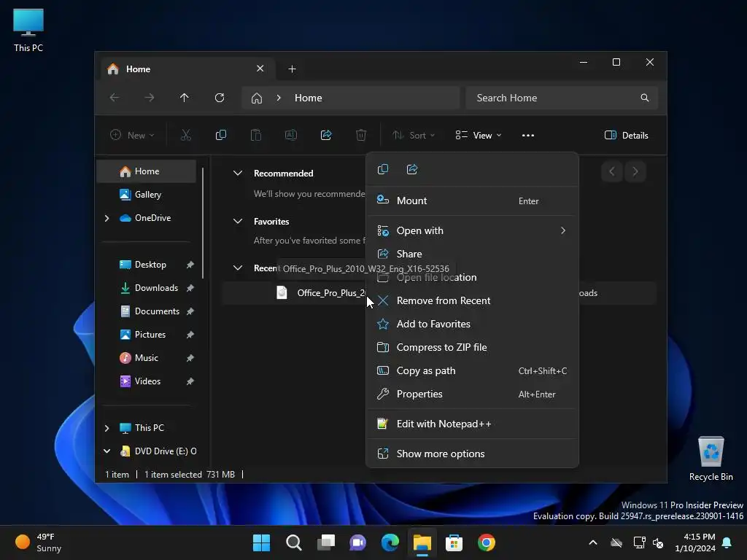Select Share in the context menu
The height and width of the screenshot is (560, 747).
click(472, 254)
